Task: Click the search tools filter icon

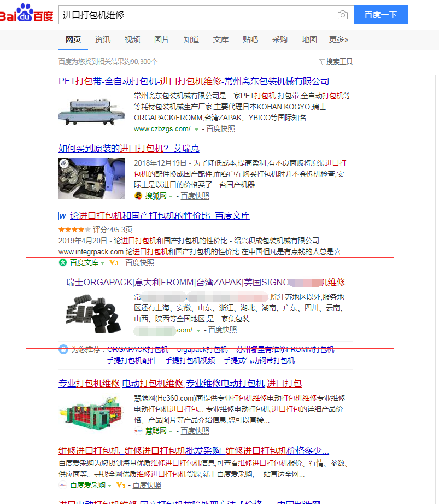Action: tap(322, 62)
